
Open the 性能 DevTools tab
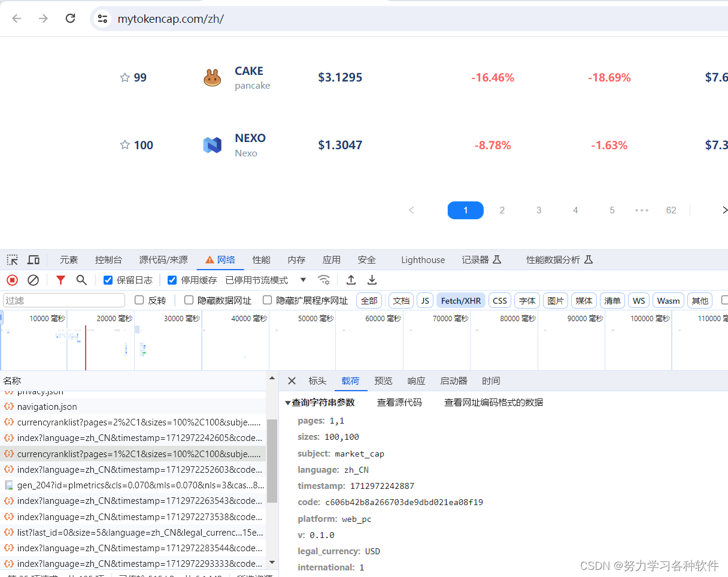click(x=261, y=260)
